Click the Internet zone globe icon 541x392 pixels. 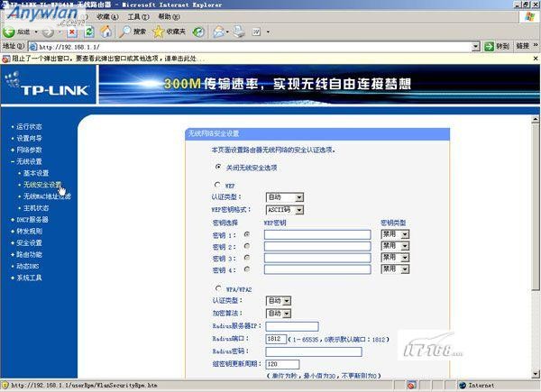coord(463,385)
